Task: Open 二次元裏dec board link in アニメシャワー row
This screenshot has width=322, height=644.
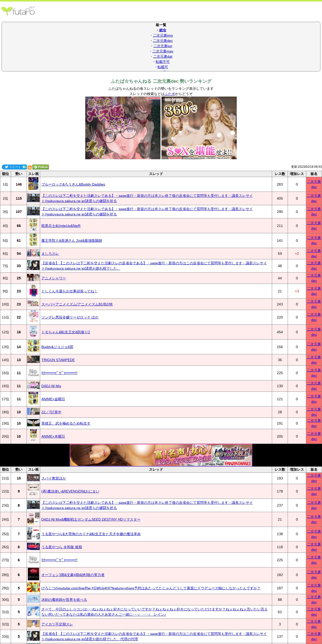Action: [314, 278]
